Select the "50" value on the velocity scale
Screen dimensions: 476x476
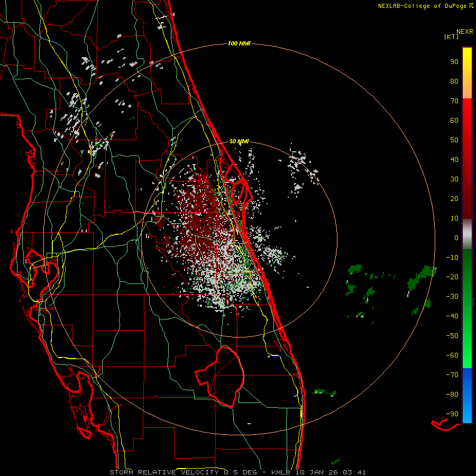(454, 140)
